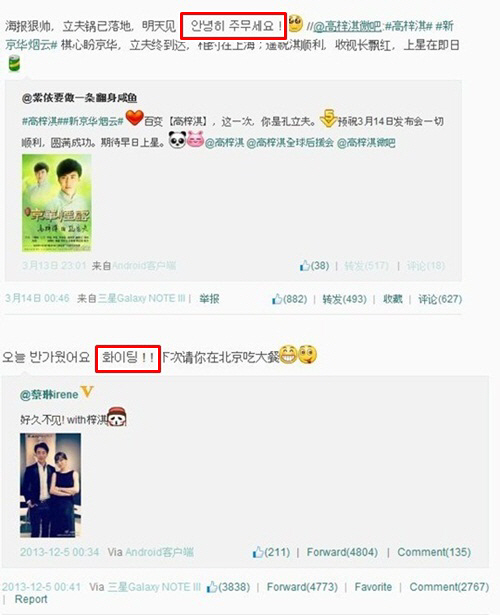Open the @蔡琳irene profile link

(x=49, y=394)
